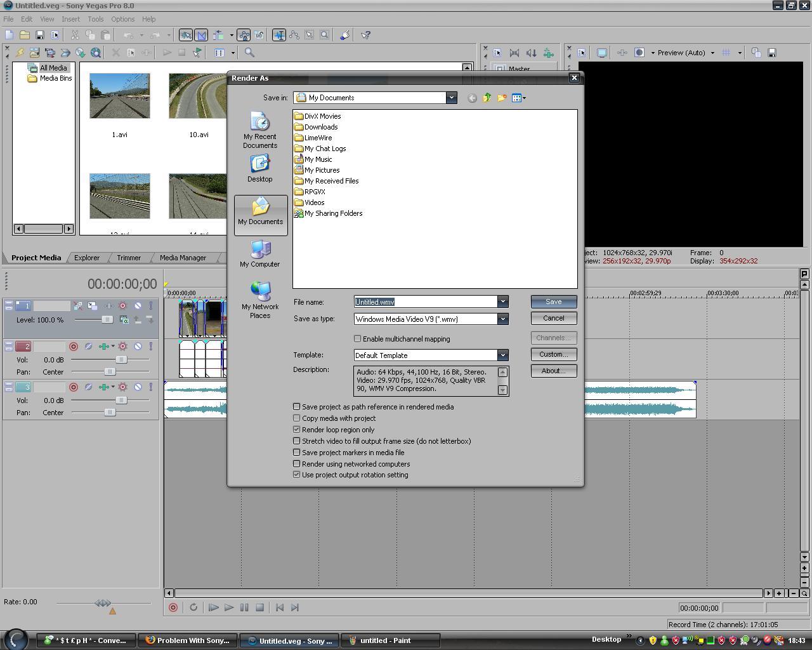Open the media search magnifier icon

(249, 53)
